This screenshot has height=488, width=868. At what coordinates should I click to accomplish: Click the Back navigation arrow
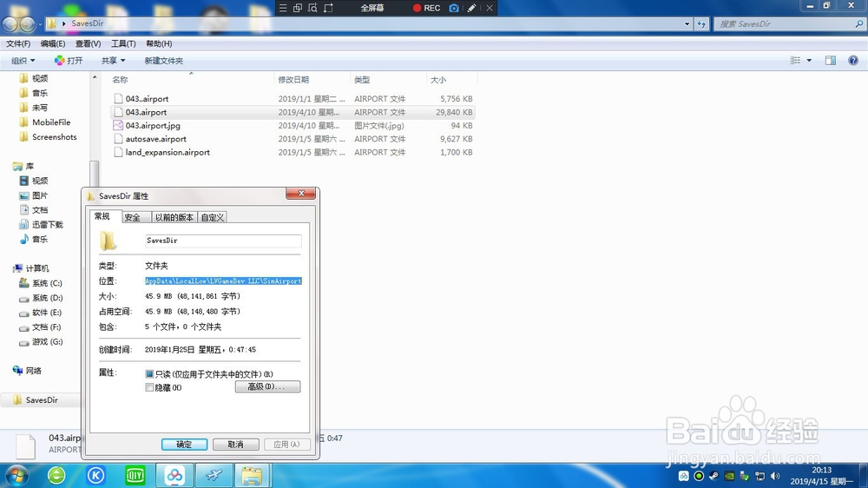(10, 23)
